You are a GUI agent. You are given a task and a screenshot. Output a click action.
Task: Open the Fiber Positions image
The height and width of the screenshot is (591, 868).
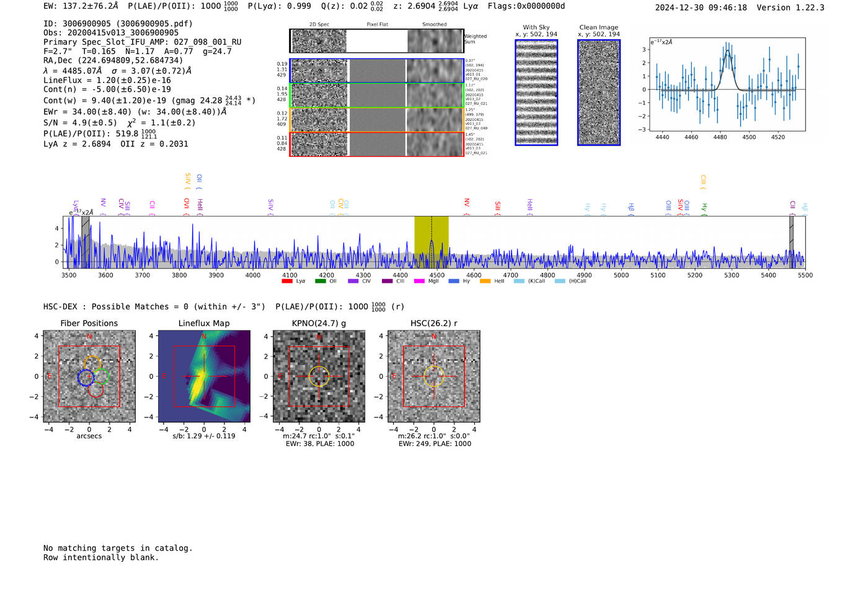(89, 376)
